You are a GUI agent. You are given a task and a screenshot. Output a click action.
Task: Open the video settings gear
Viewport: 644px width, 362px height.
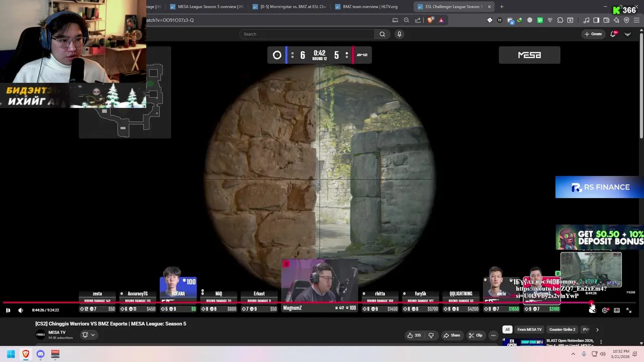click(605, 310)
